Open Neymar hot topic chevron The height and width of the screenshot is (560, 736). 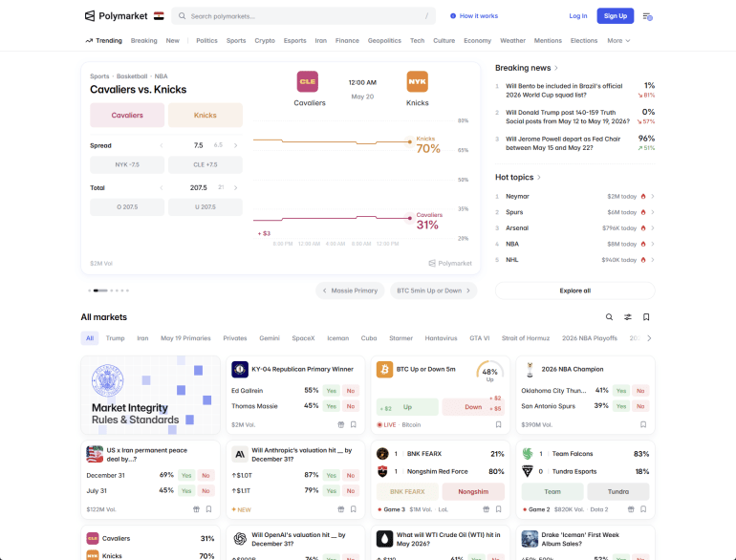(x=653, y=197)
